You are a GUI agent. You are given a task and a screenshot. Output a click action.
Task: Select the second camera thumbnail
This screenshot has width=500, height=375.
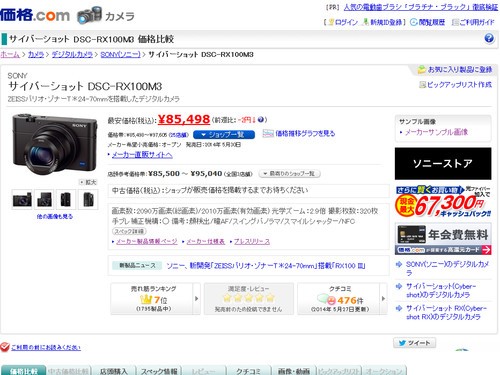[44, 199]
